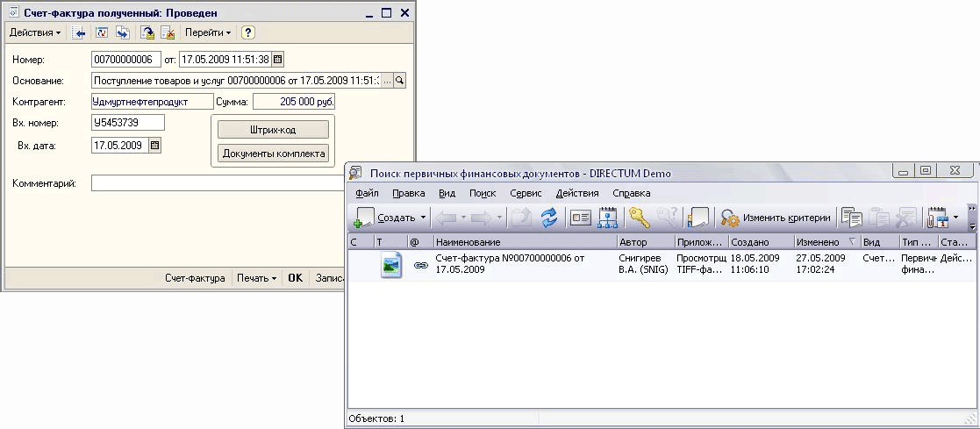Open the Вид menu in DIRECTUM
Image resolution: width=980 pixels, height=429 pixels.
click(447, 193)
